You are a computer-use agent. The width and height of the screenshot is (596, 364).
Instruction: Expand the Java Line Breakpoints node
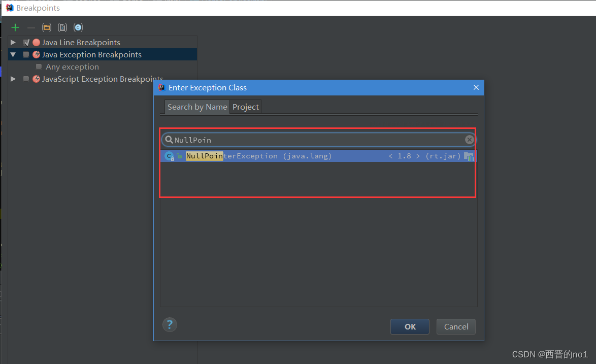(13, 42)
